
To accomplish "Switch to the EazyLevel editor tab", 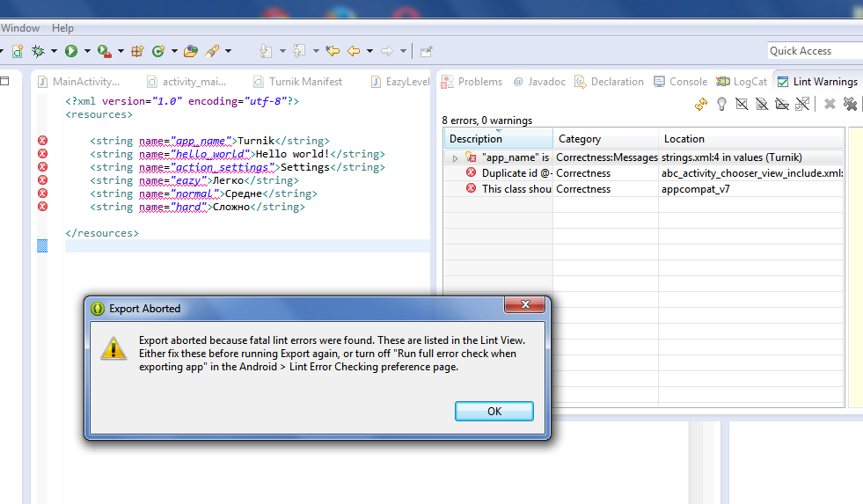I will click(x=400, y=82).
